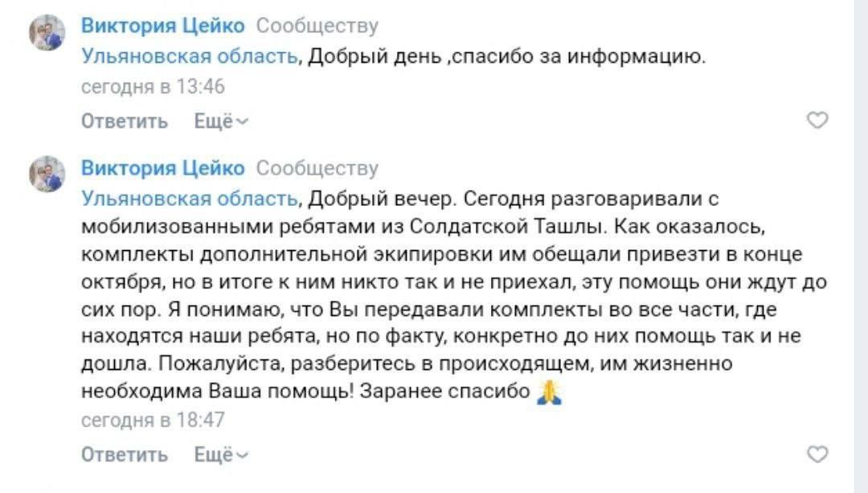This screenshot has width=868, height=493.
Task: Click the Сообществу label in the first comment
Action: point(317,26)
